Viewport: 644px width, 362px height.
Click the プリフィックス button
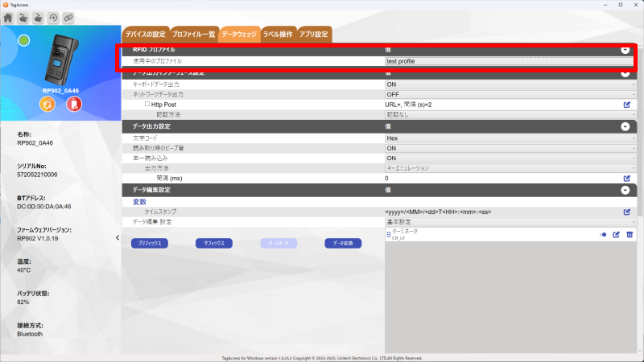point(148,242)
